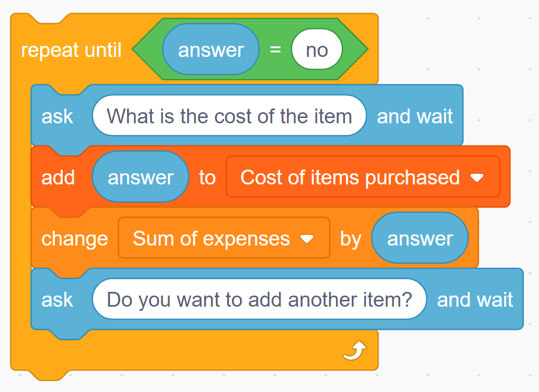Viewport: 539px width, 392px height.
Task: Click the equals sign of the green operator
Action: click(x=275, y=51)
